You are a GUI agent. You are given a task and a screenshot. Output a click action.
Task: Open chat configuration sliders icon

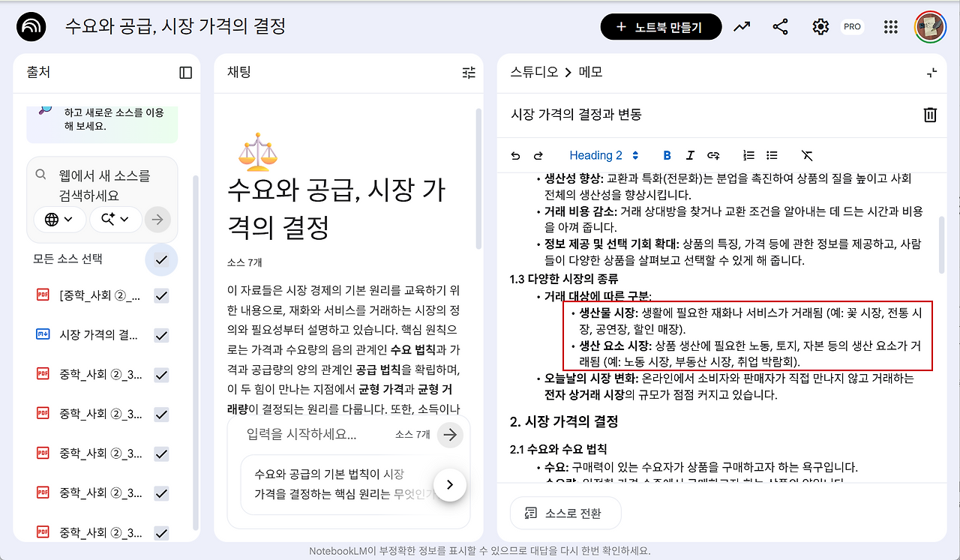point(469,73)
